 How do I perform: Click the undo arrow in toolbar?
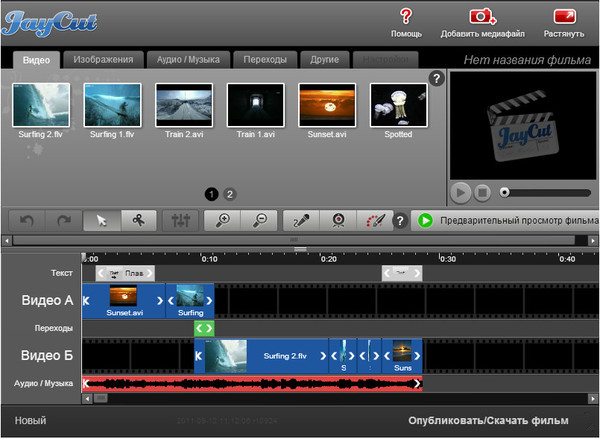click(x=27, y=220)
